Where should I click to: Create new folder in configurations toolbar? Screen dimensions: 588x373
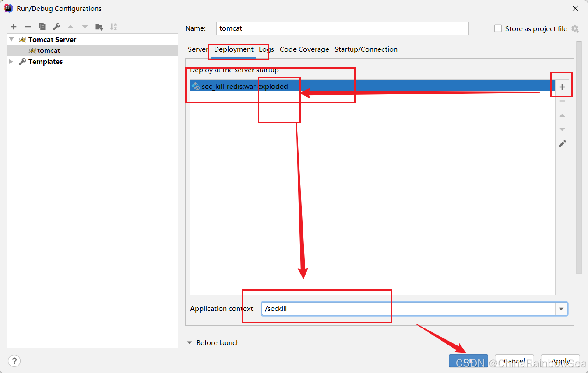point(99,27)
